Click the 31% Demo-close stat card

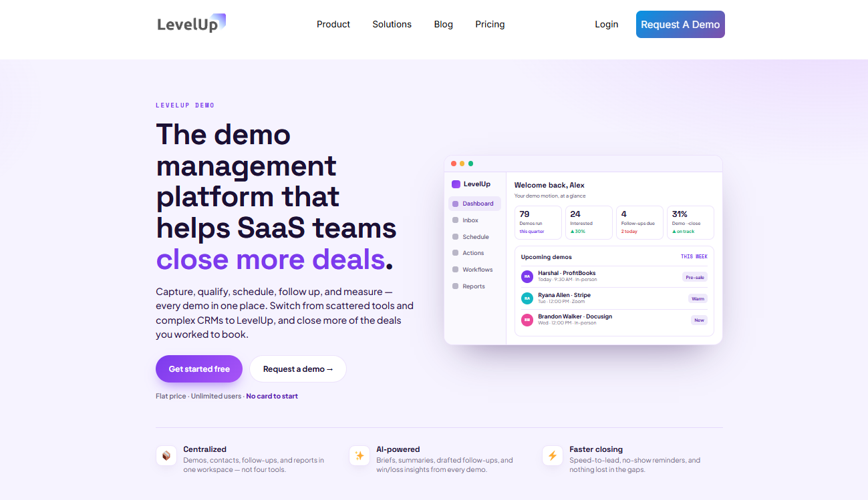click(690, 222)
